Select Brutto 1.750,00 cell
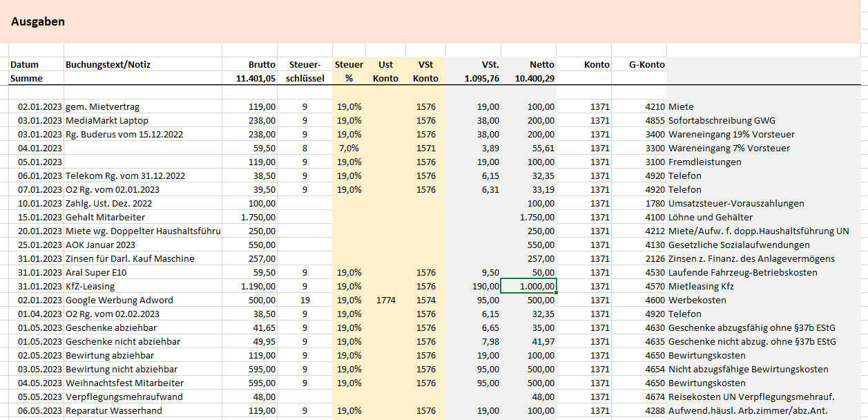 point(255,217)
